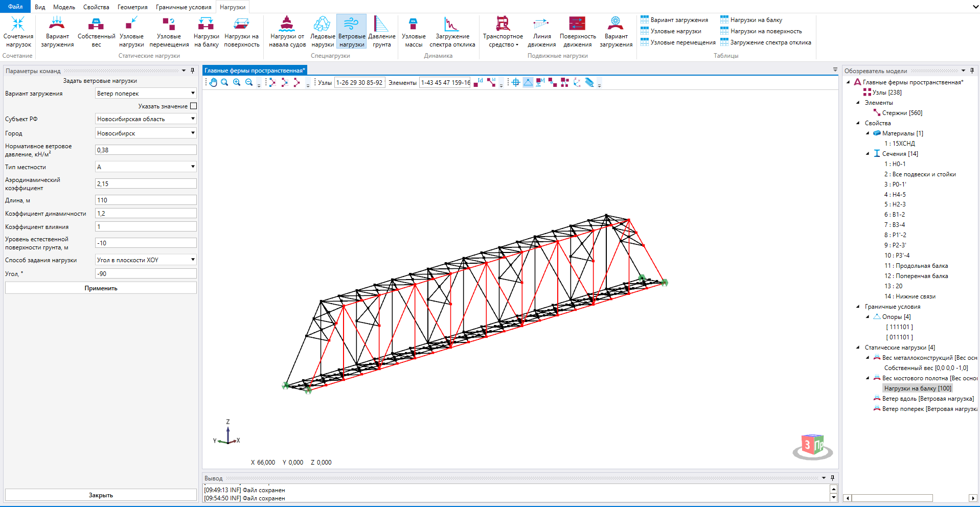Select Собственный вес (self weight) tool
This screenshot has height=507, width=980.
click(96, 32)
